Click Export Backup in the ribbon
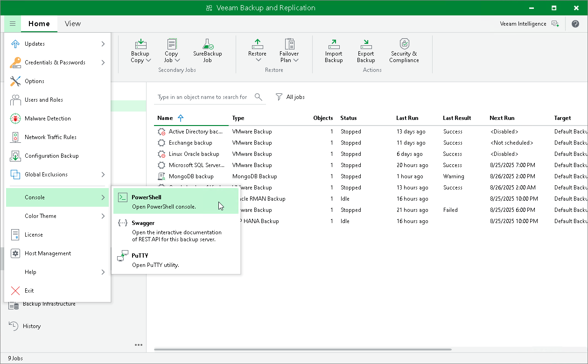 pyautogui.click(x=366, y=50)
